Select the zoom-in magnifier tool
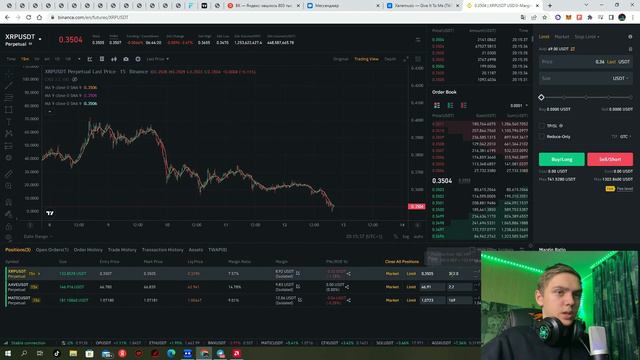This screenshot has width=640, height=360. pos(9,186)
